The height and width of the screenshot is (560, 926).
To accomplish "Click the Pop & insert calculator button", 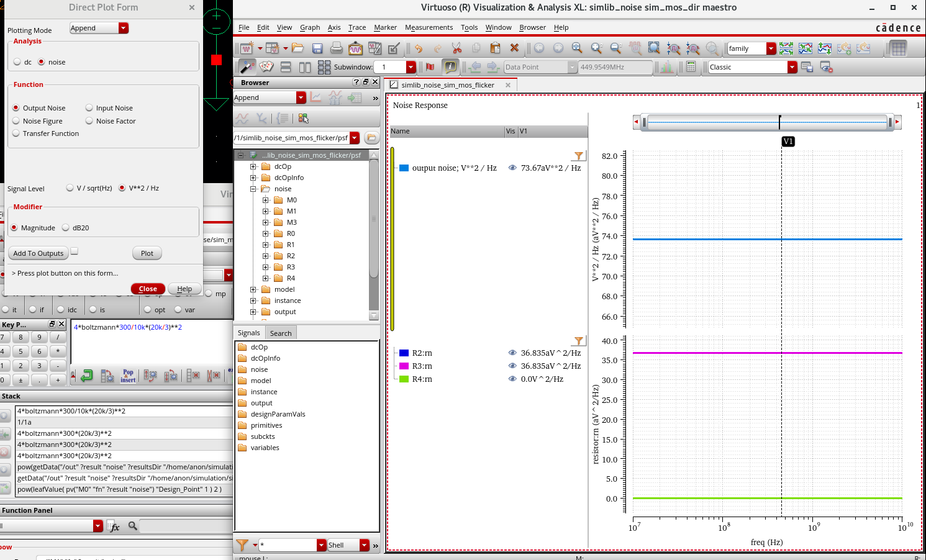I will [128, 376].
